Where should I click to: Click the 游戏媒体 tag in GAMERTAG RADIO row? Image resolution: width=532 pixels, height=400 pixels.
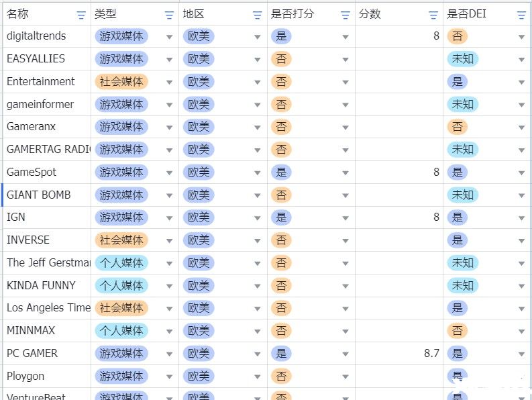pyautogui.click(x=121, y=150)
